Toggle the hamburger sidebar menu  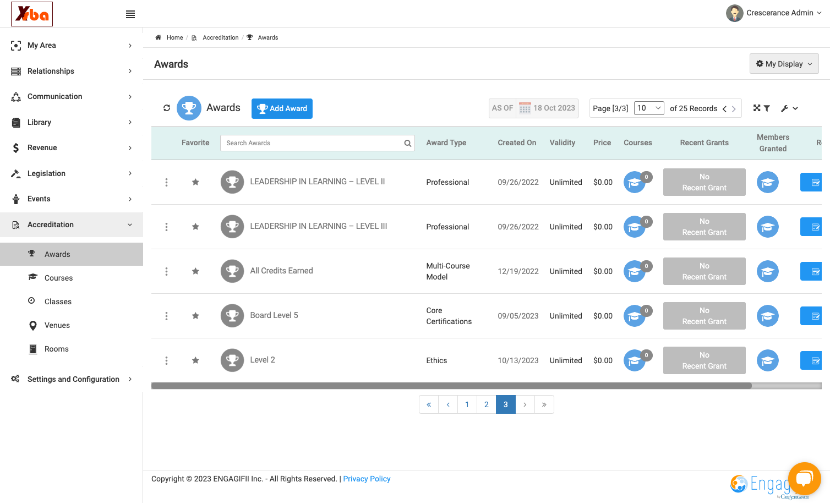[130, 14]
